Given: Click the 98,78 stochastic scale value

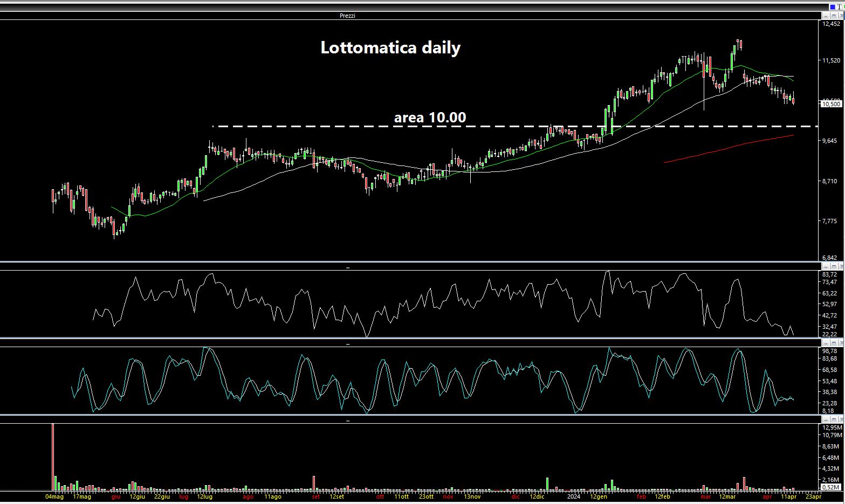Looking at the screenshot, I should (829, 351).
